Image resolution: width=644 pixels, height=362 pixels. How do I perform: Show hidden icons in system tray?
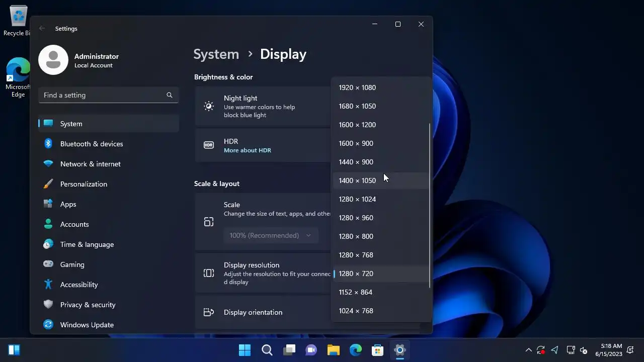[528, 350]
